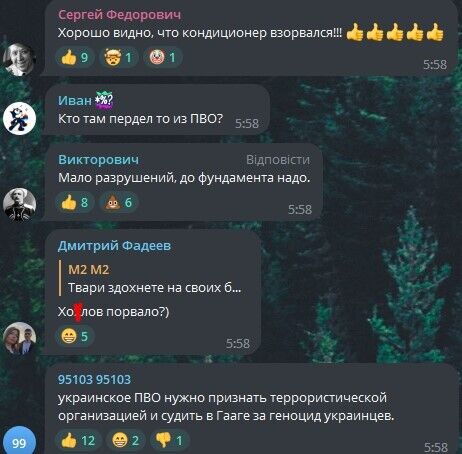Click poop emoji reaction with count 6
The width and height of the screenshot is (462, 454).
(x=119, y=202)
